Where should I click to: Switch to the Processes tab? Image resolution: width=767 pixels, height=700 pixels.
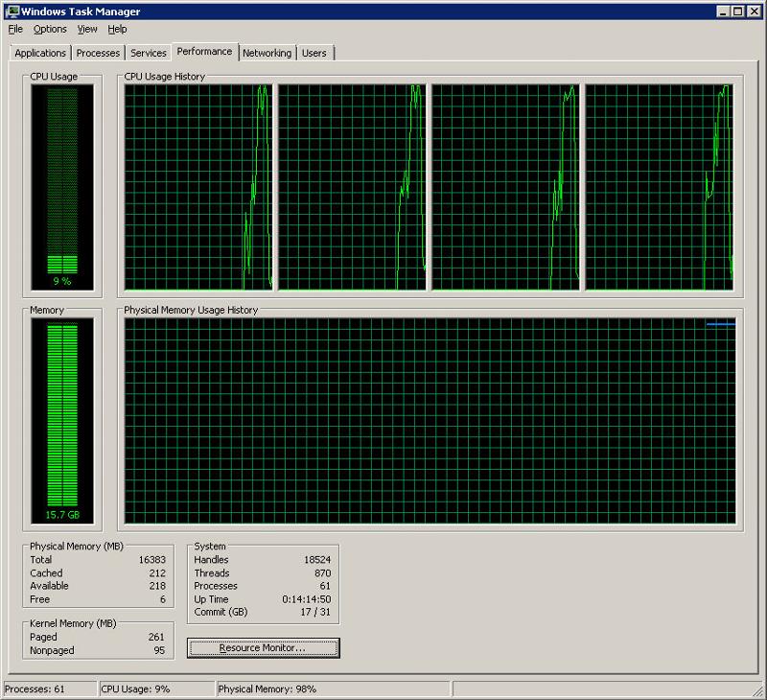(x=98, y=53)
